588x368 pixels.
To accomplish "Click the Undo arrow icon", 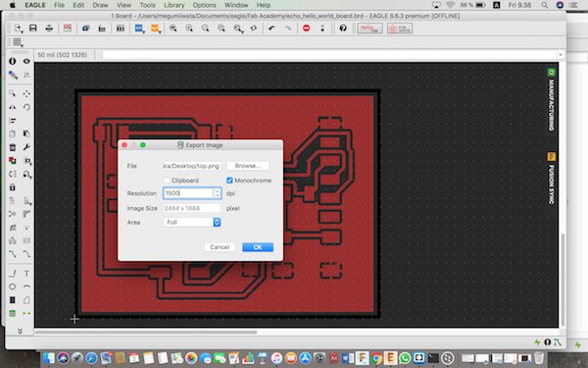I will coord(271,28).
